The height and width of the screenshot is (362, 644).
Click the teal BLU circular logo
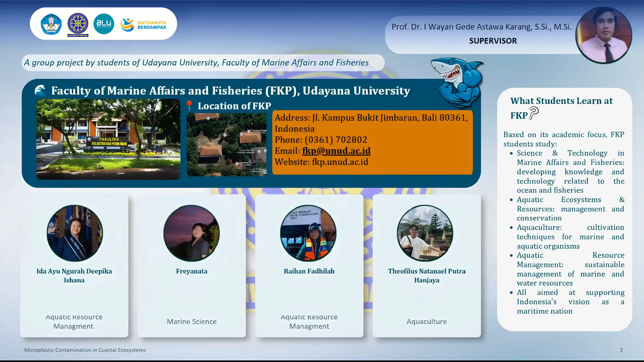tap(104, 24)
